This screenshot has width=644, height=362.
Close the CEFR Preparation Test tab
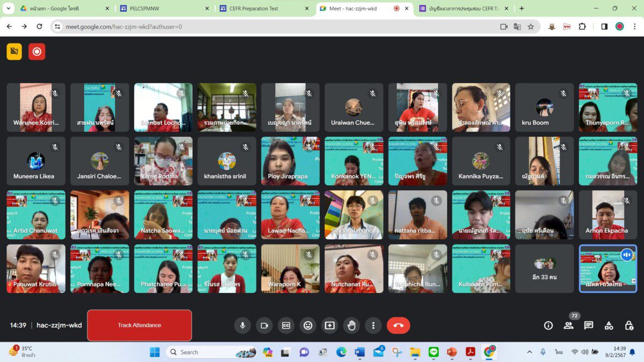tap(307, 9)
